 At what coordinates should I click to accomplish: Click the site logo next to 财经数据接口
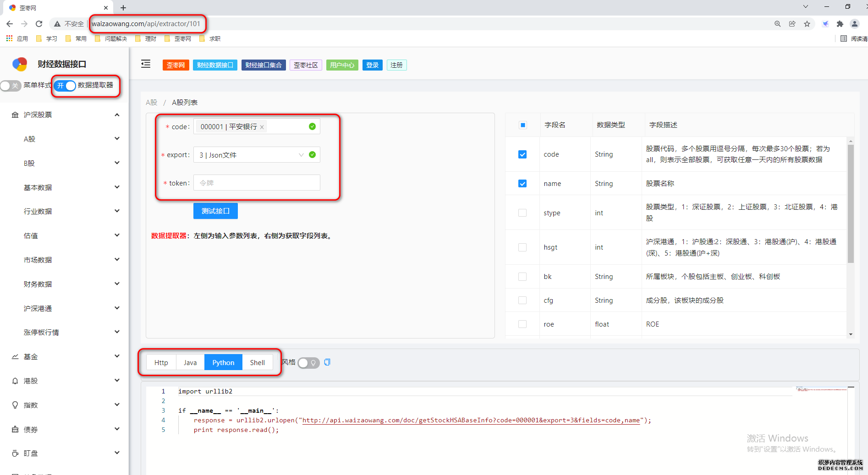click(x=20, y=64)
